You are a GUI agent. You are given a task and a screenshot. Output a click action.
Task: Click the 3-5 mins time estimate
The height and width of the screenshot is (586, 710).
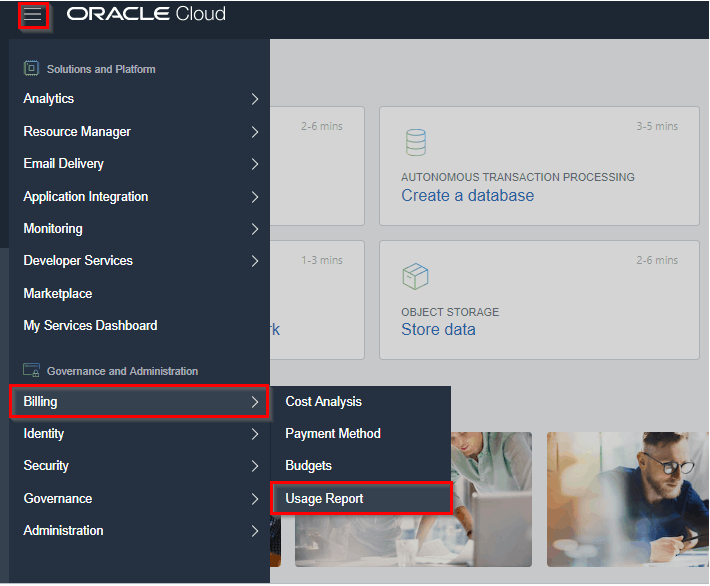657,126
